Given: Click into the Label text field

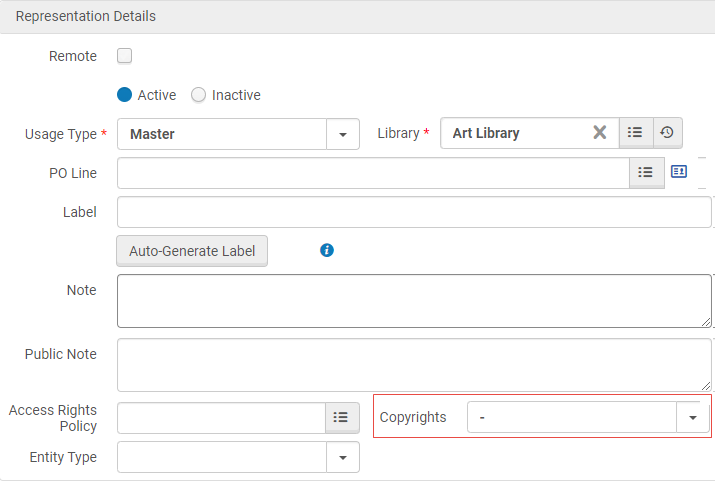Looking at the screenshot, I should coord(413,212).
